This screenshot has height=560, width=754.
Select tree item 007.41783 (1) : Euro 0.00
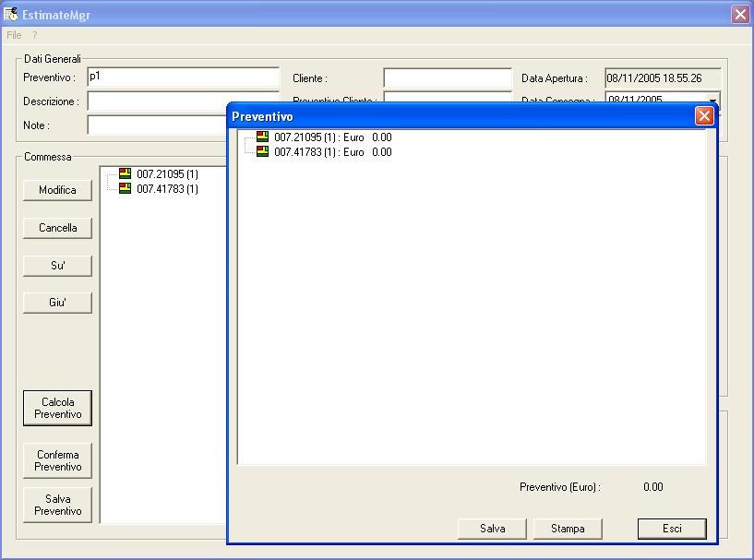333,152
